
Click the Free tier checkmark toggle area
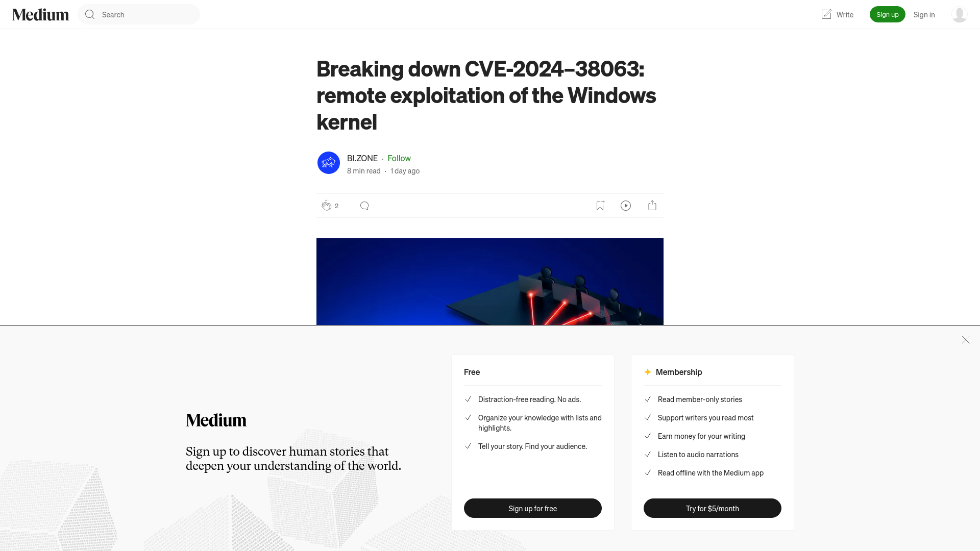click(x=467, y=399)
